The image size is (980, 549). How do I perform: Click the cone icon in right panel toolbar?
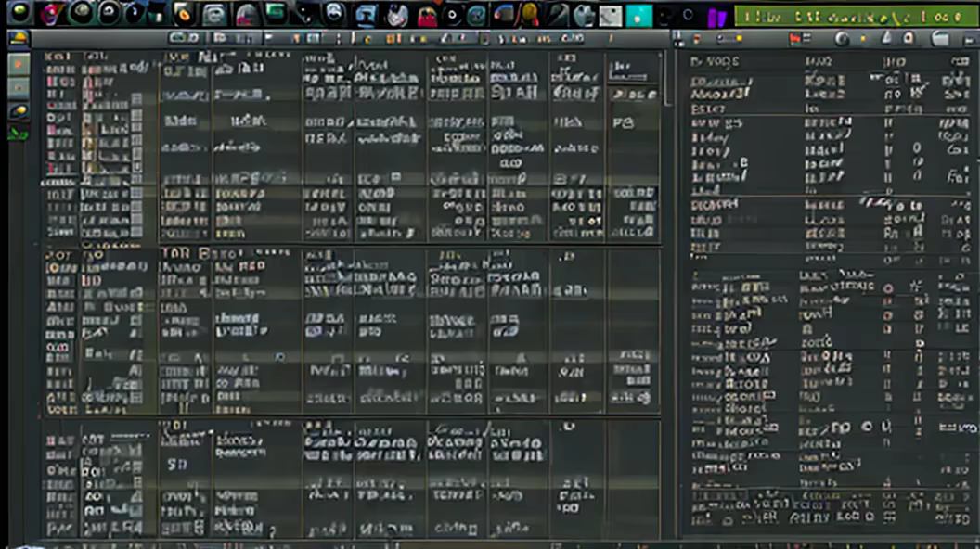coord(885,39)
